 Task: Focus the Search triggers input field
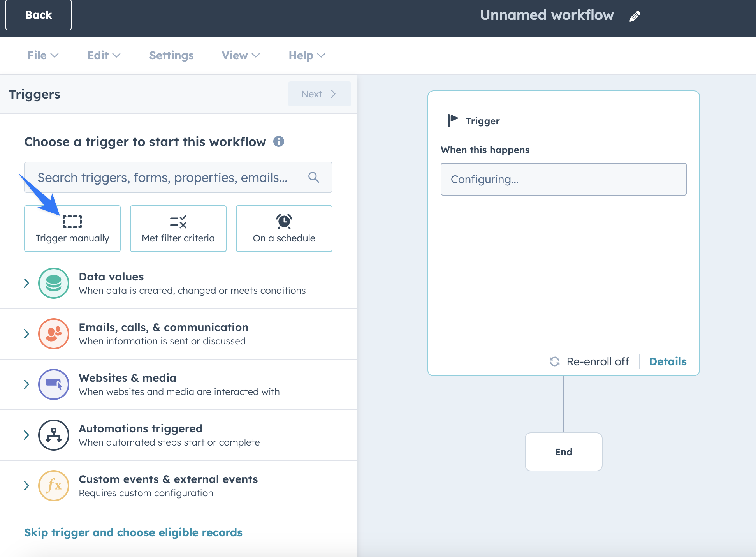[x=178, y=177]
